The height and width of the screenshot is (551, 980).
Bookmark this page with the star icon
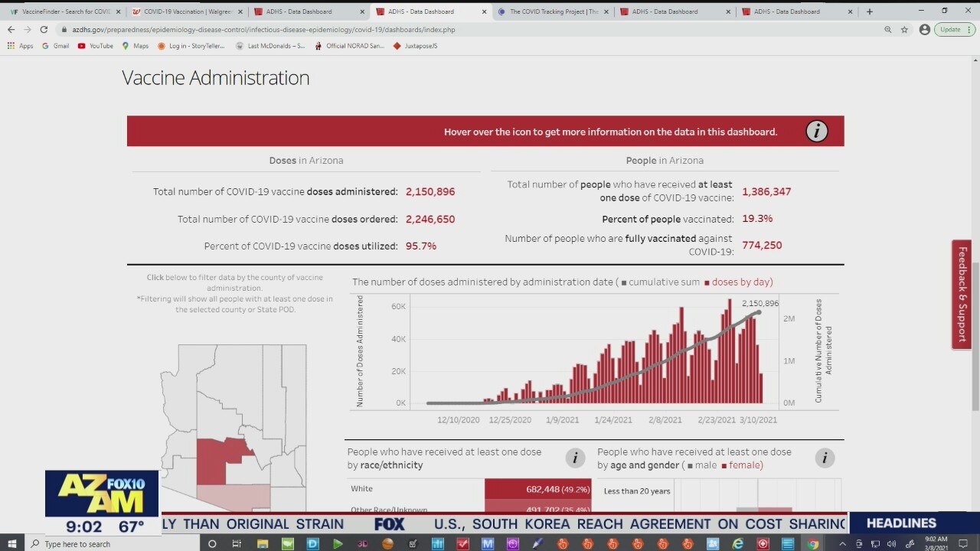click(904, 29)
